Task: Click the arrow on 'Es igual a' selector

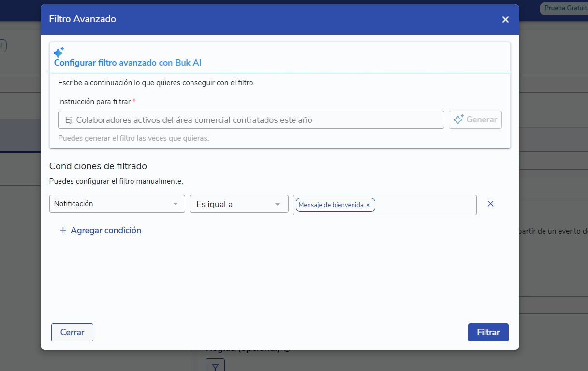Action: pos(278,205)
